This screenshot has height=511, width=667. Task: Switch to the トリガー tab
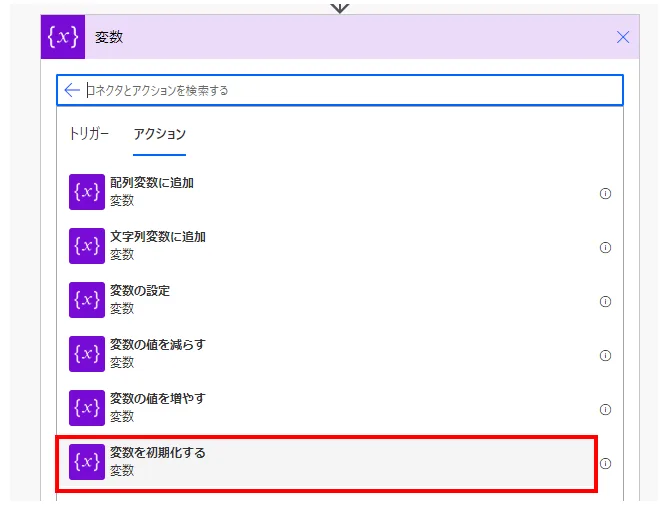(89, 134)
